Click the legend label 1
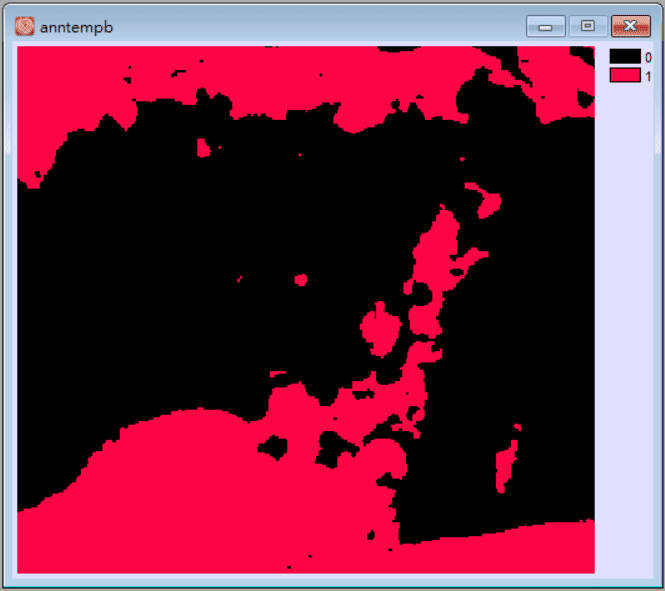This screenshot has height=591, width=665. pos(648,76)
